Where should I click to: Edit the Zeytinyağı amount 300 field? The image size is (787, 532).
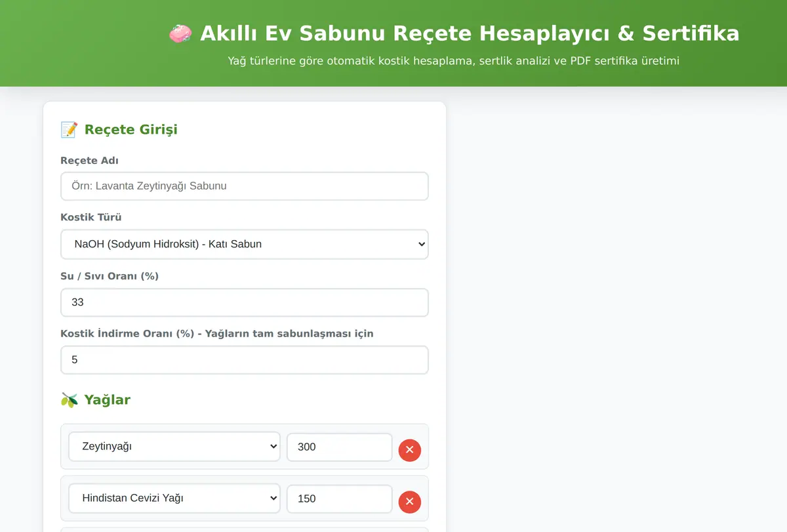pos(340,447)
